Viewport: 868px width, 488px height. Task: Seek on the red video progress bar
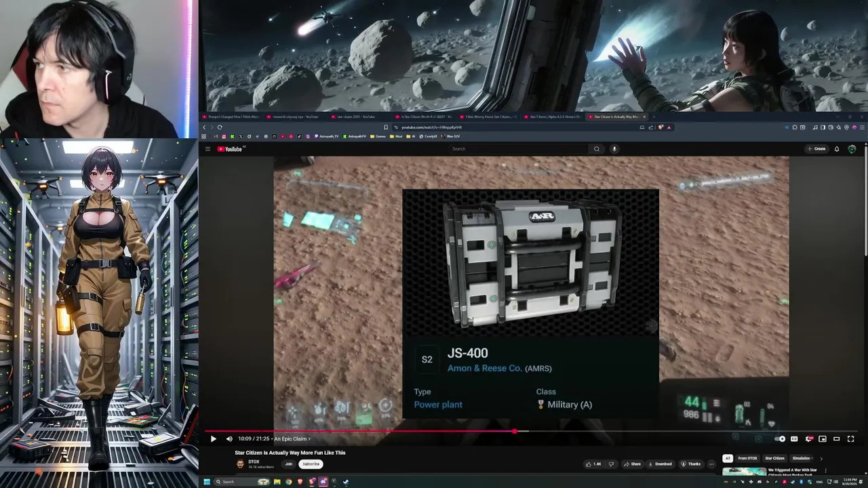[532, 431]
